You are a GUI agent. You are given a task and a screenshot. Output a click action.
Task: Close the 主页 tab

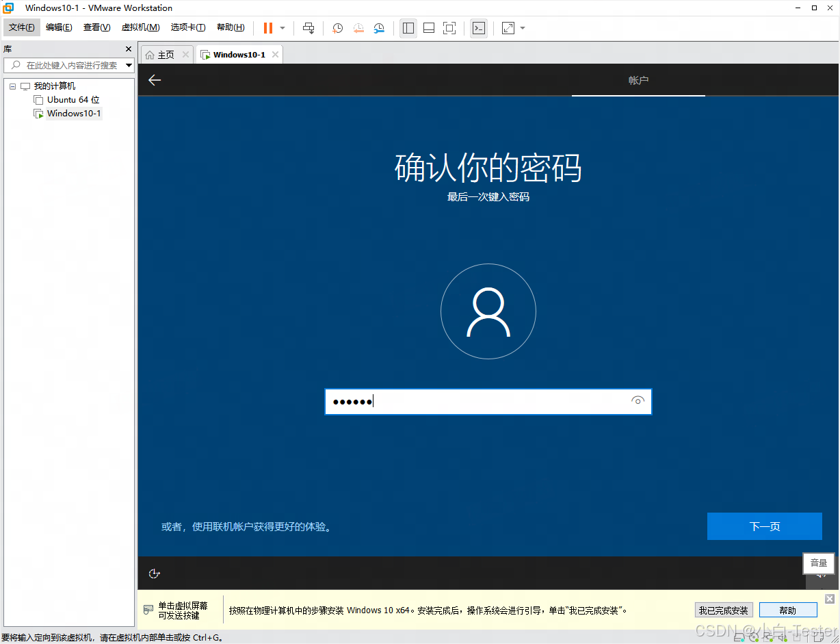[x=185, y=55]
